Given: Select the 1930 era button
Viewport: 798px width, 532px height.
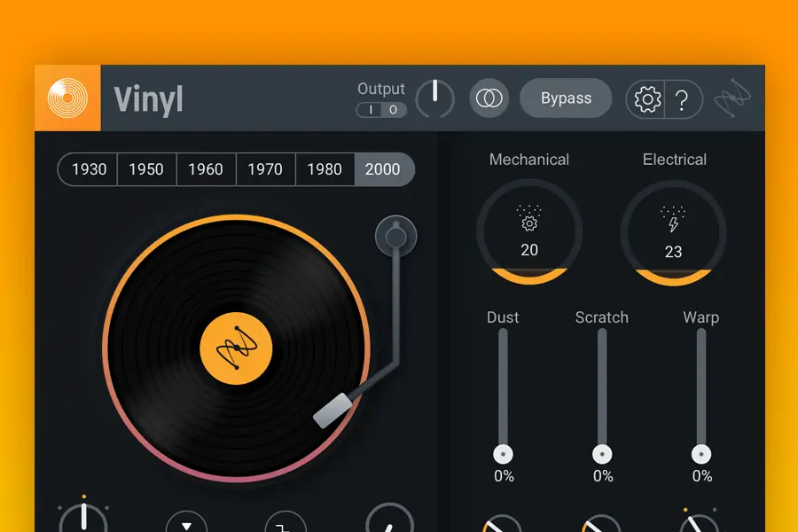Looking at the screenshot, I should (x=89, y=169).
